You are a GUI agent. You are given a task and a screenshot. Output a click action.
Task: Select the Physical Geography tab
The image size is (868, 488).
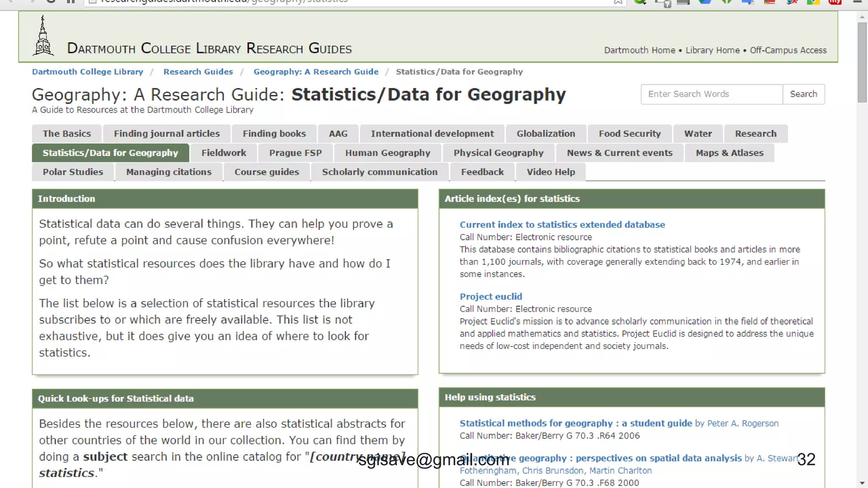[x=498, y=153]
